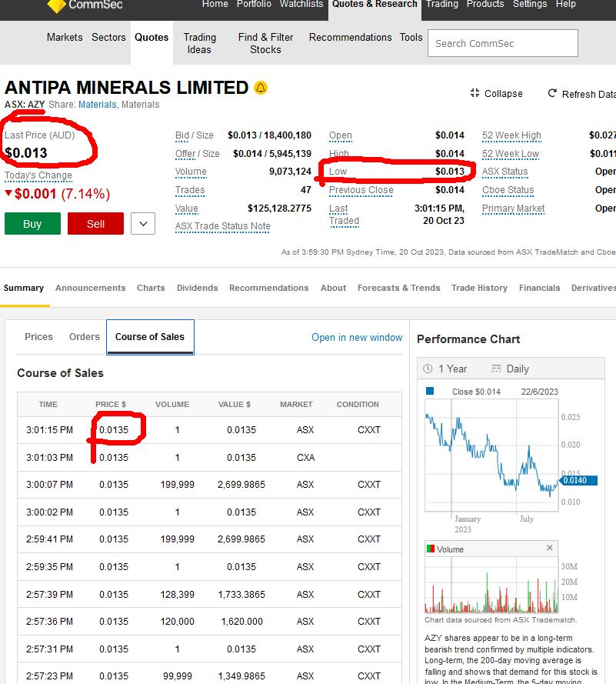Switch to the Dividends tab

click(197, 288)
